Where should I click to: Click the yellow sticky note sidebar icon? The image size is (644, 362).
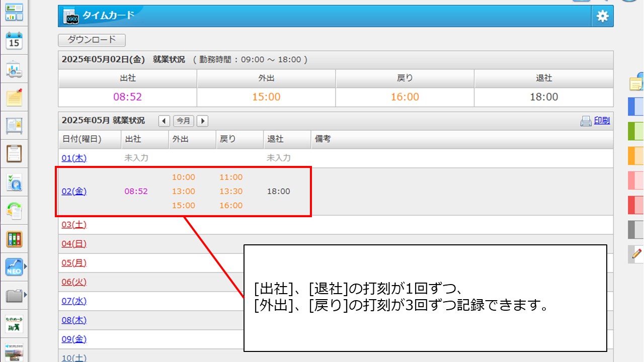(x=14, y=98)
